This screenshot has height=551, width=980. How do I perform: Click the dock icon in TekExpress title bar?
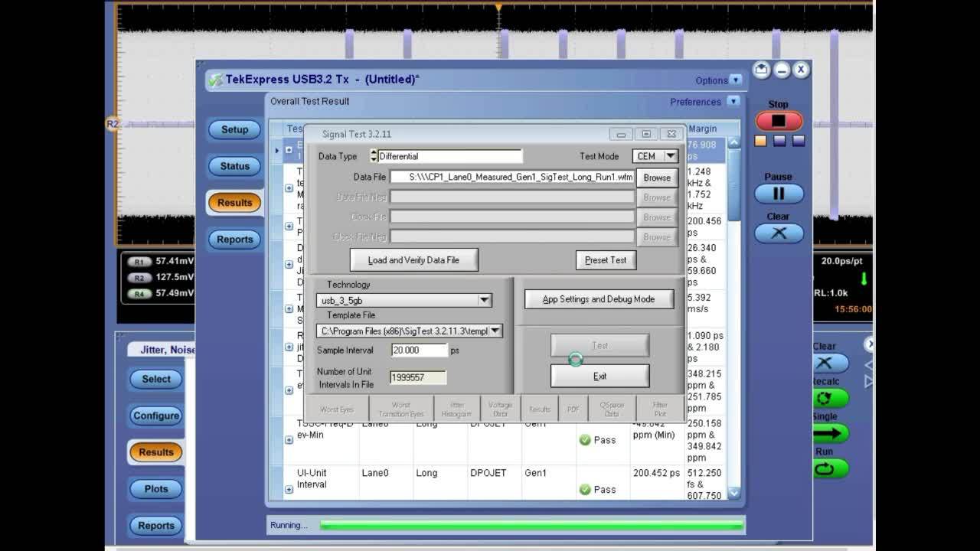[x=761, y=70]
